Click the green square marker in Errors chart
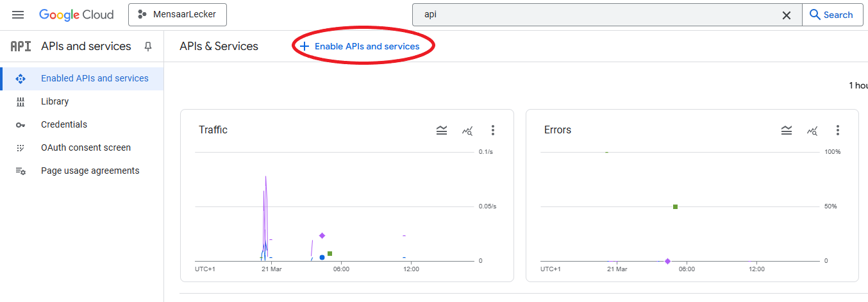This screenshot has width=868, height=302. coord(675,206)
